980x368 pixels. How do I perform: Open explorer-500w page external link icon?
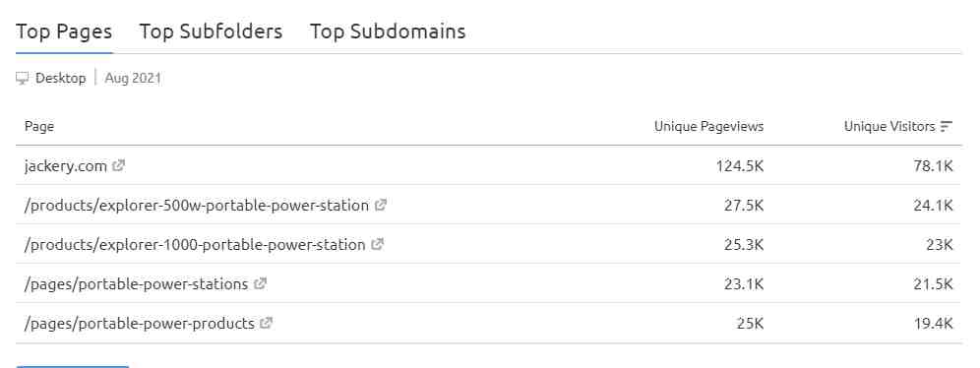(381, 205)
